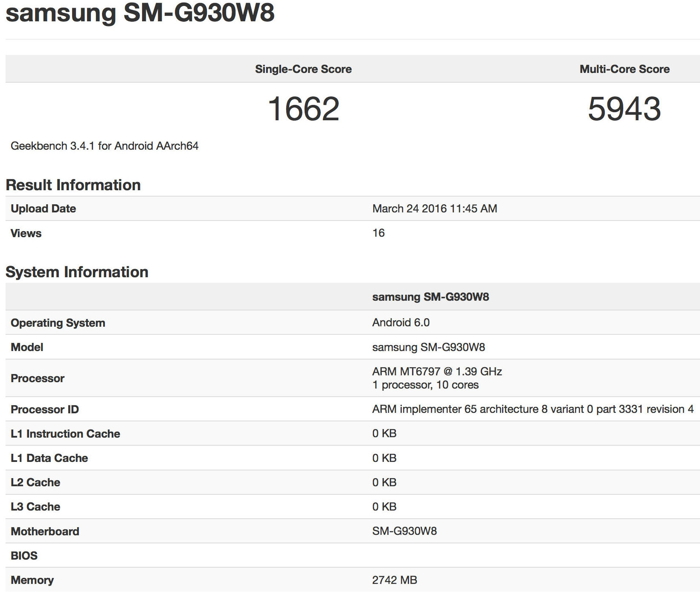Select the value "Android 6.0"
This screenshot has height=595, width=700.
(x=401, y=322)
